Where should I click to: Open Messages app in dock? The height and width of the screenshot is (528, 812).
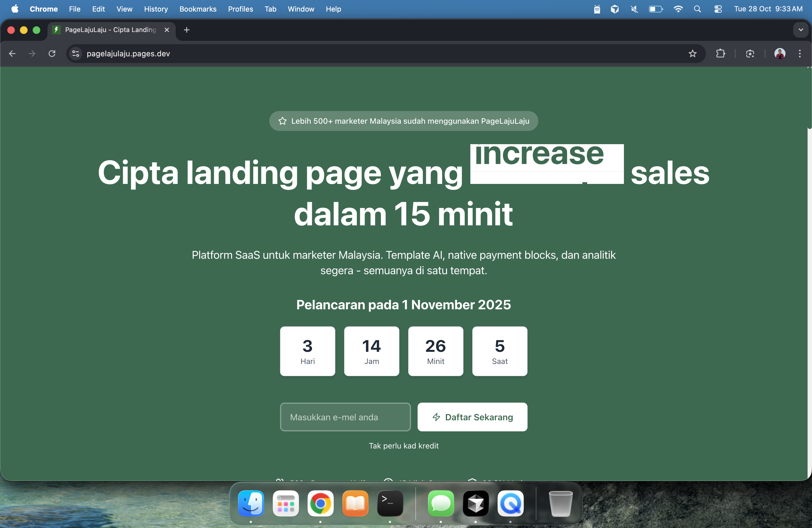[441, 503]
